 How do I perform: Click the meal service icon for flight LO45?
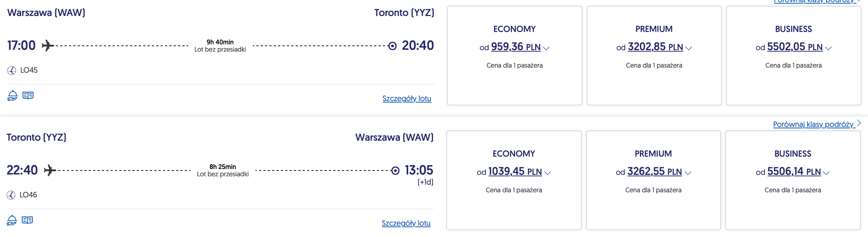12,96
